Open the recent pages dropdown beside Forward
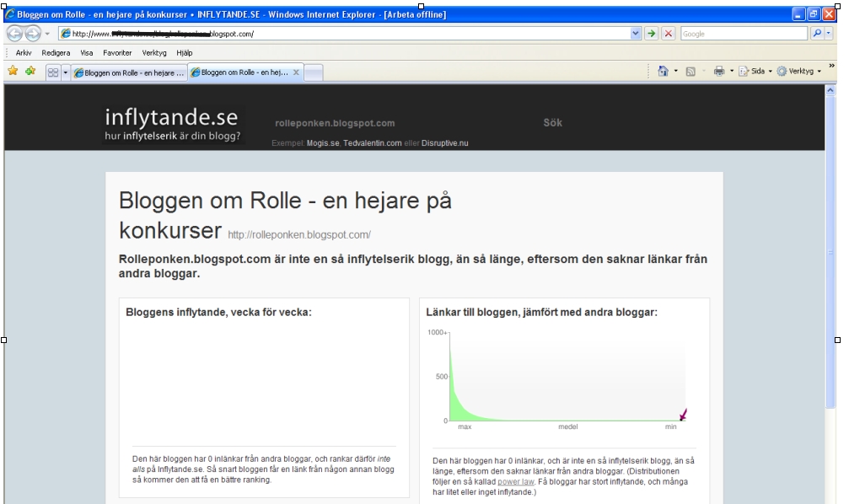The image size is (849, 504). pos(47,34)
